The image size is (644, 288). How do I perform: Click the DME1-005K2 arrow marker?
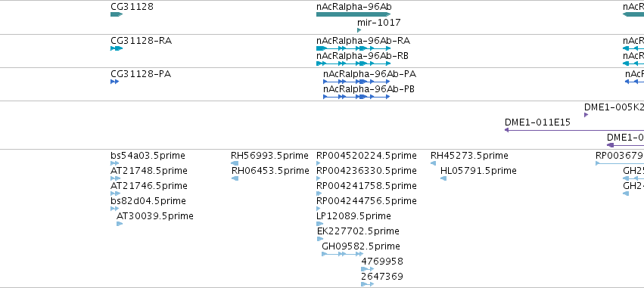tap(586, 115)
